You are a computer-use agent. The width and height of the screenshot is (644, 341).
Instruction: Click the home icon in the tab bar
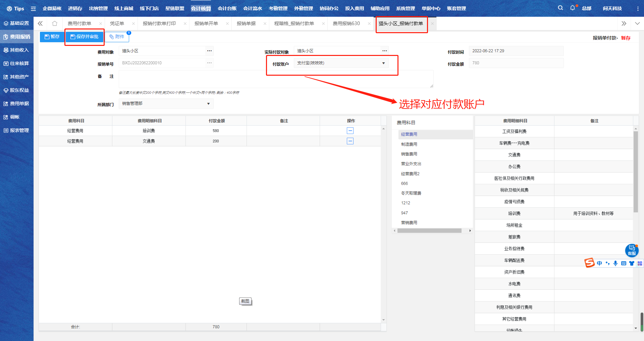[x=55, y=23]
